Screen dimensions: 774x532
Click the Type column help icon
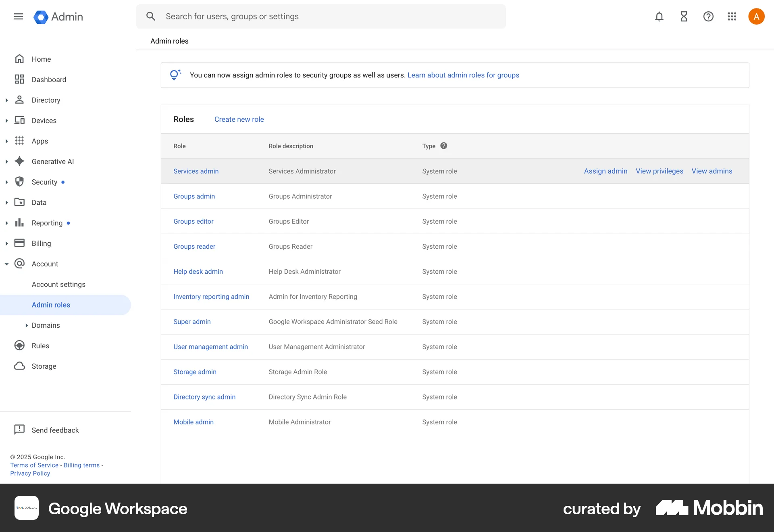444,146
